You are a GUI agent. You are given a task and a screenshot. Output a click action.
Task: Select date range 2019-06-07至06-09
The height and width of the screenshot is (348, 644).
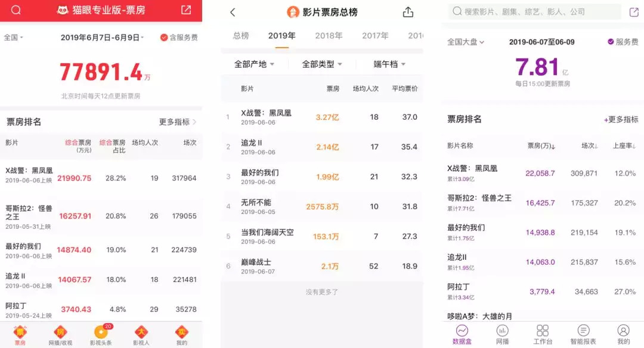click(x=541, y=42)
